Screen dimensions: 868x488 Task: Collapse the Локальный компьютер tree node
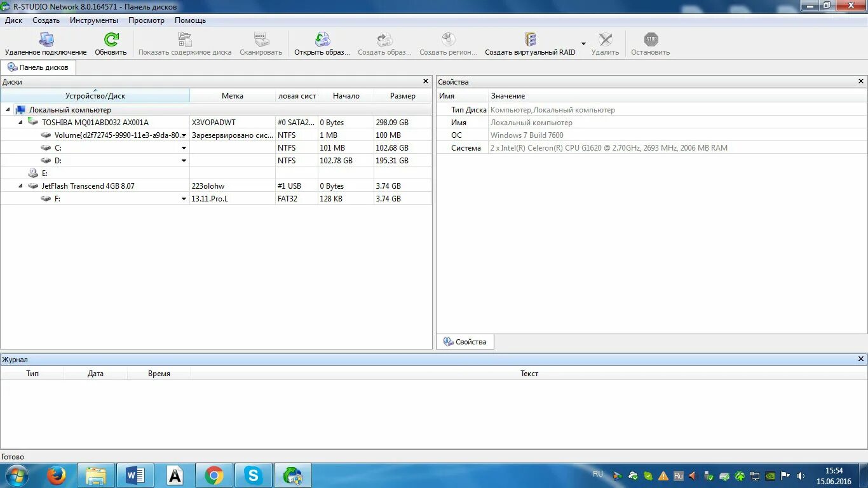(x=8, y=110)
